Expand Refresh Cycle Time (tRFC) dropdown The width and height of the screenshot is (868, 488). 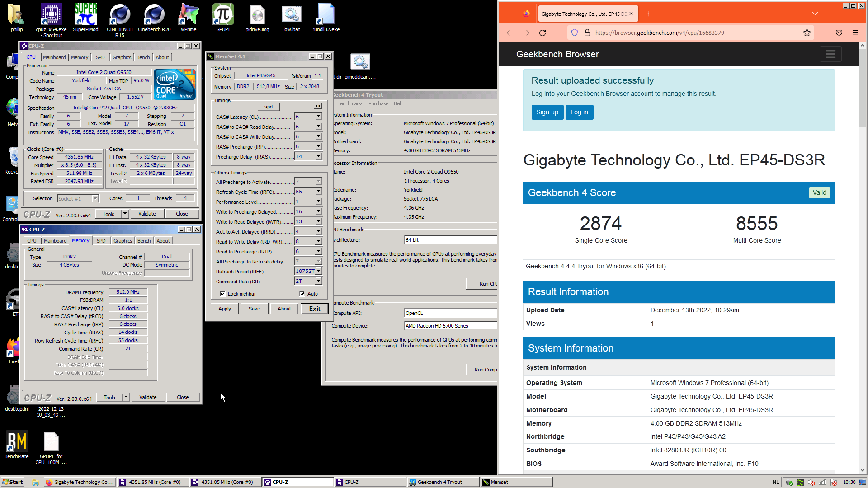318,192
